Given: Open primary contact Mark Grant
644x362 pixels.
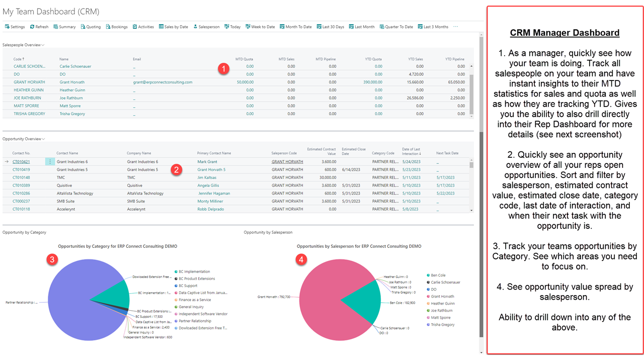Looking at the screenshot, I should tap(207, 162).
